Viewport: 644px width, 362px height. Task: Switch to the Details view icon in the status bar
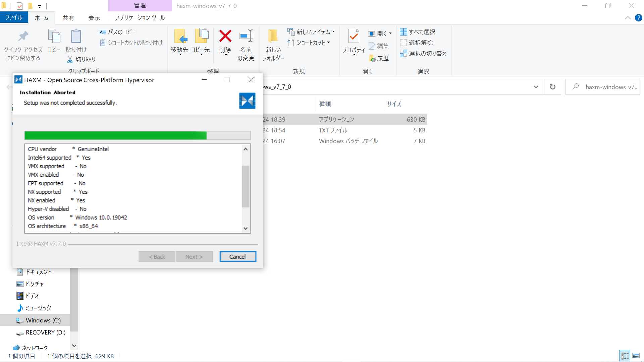625,356
